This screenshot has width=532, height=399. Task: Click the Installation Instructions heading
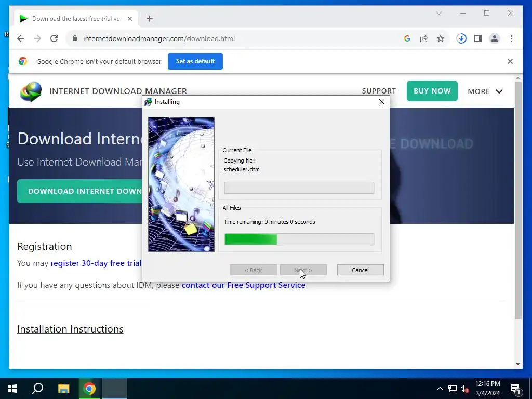[70, 329]
